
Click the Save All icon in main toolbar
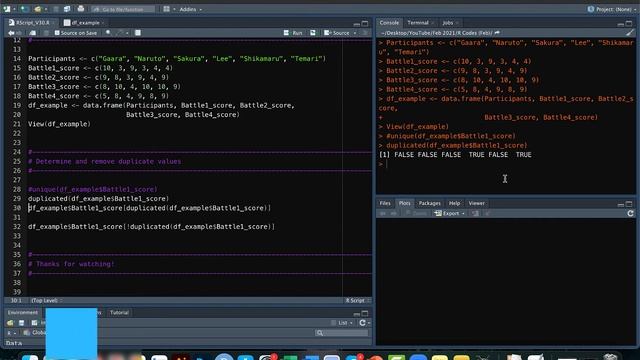[x=67, y=9]
